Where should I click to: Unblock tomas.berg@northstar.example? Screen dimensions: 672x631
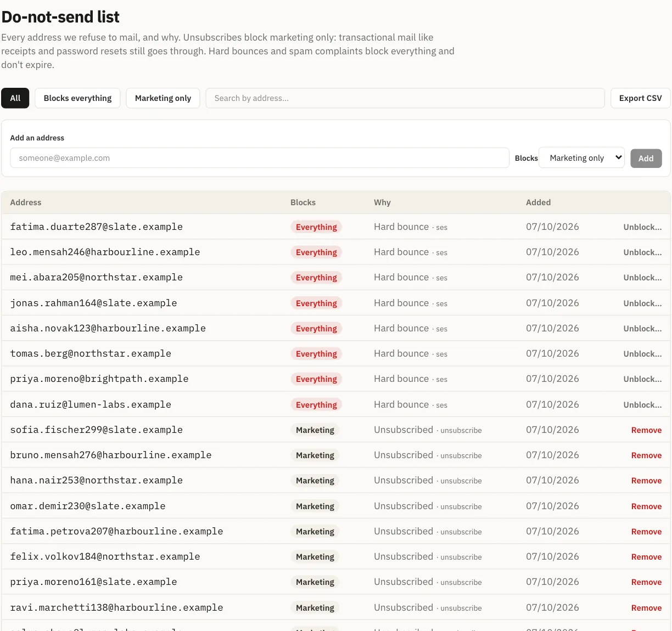coord(642,354)
